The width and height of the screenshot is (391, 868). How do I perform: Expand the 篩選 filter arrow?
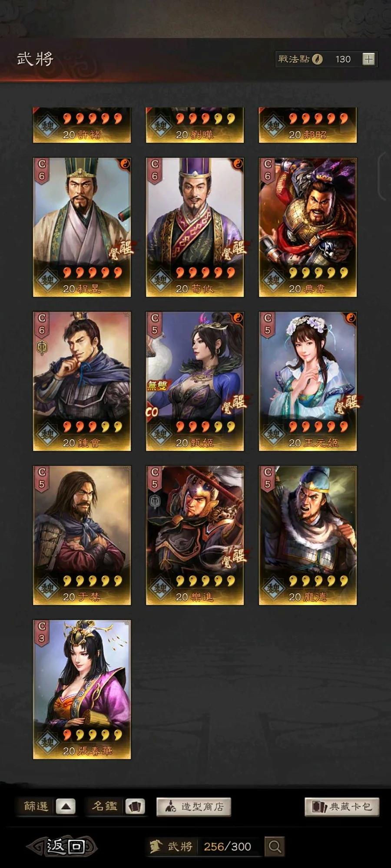(66, 806)
